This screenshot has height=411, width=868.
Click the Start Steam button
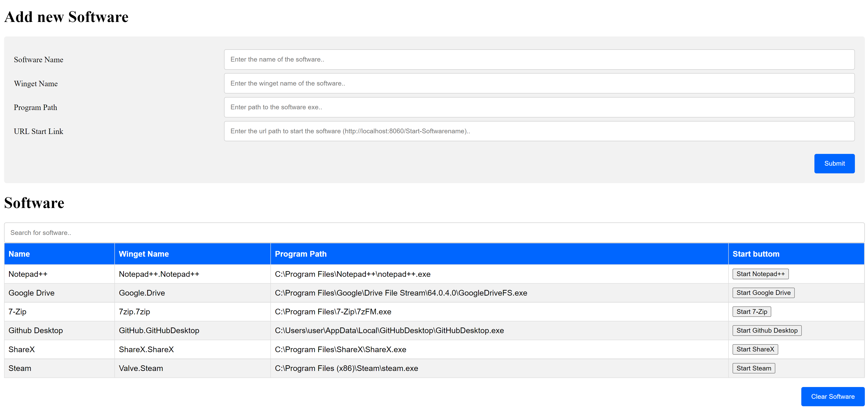pos(753,368)
